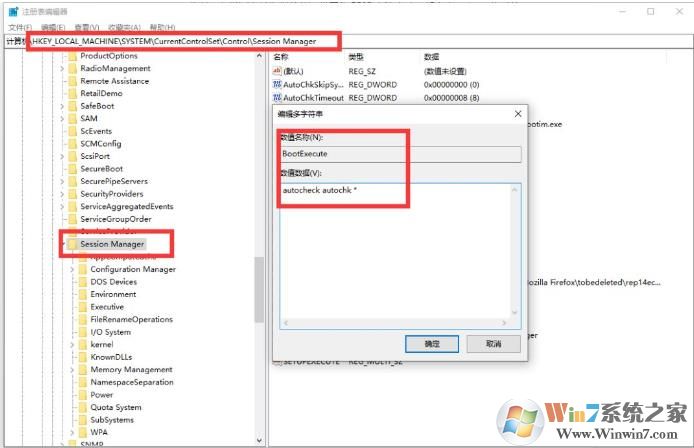Click the key tree scrollbar up arrow
Image resolution: width=694 pixels, height=448 pixels.
259,56
